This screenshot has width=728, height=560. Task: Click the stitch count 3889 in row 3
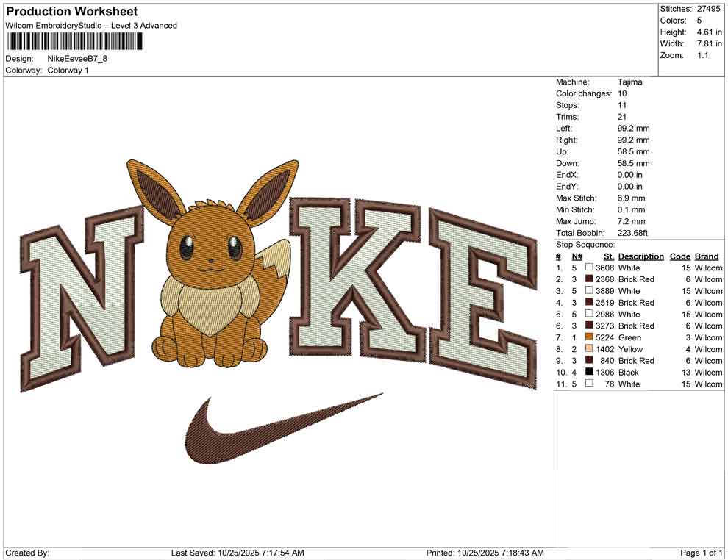click(604, 290)
